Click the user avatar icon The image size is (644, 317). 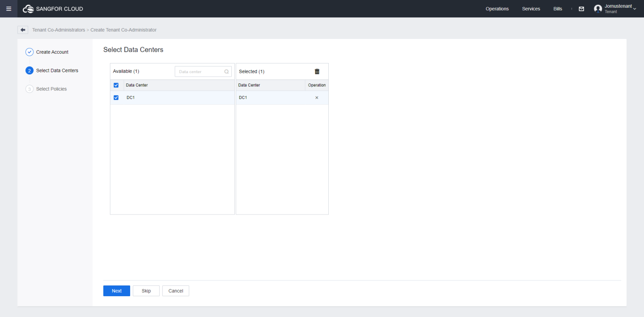point(598,9)
